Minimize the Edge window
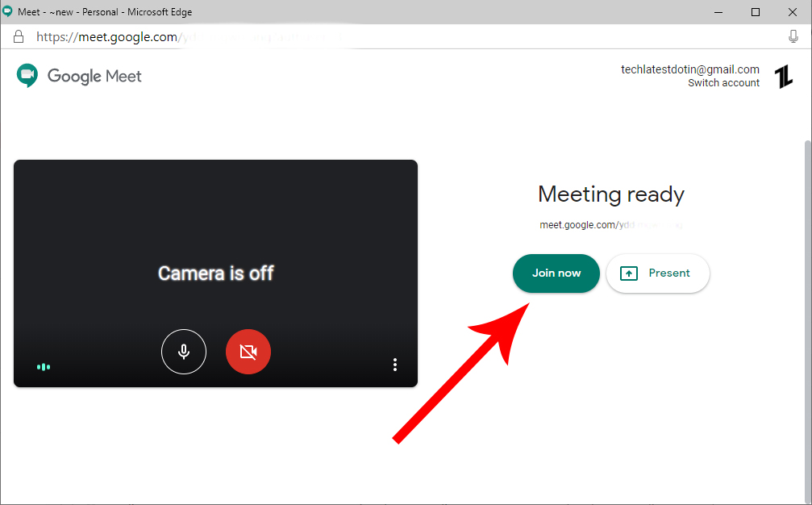 718,12
